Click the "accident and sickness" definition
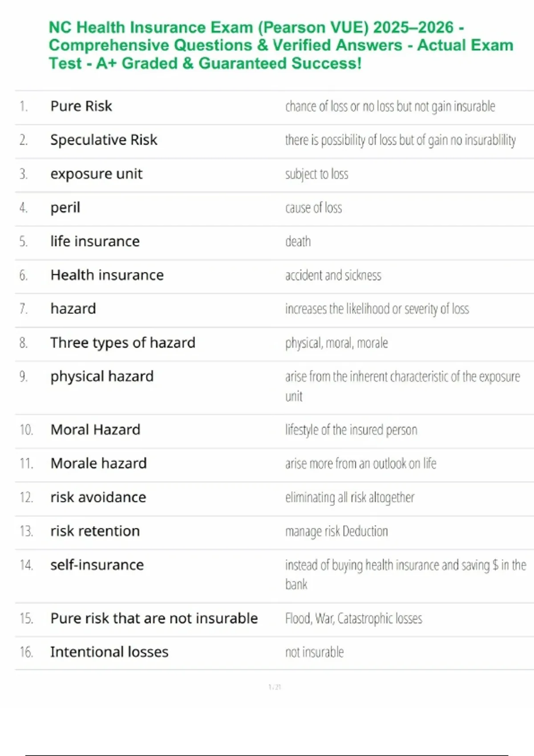 tap(333, 275)
